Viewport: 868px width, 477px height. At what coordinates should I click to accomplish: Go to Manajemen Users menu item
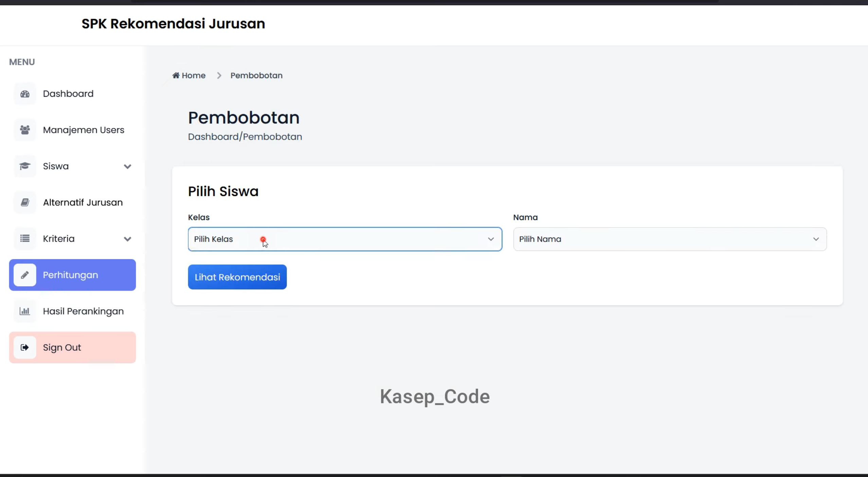[72, 130]
